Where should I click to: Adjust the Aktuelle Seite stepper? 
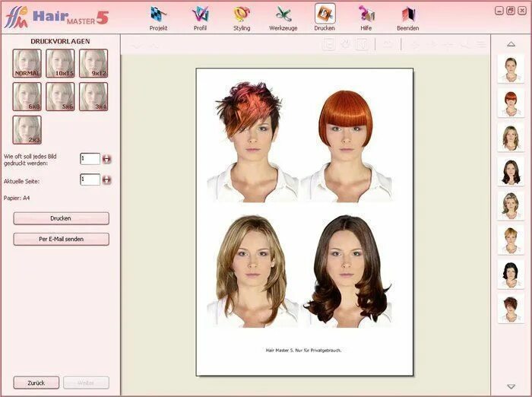(106, 179)
